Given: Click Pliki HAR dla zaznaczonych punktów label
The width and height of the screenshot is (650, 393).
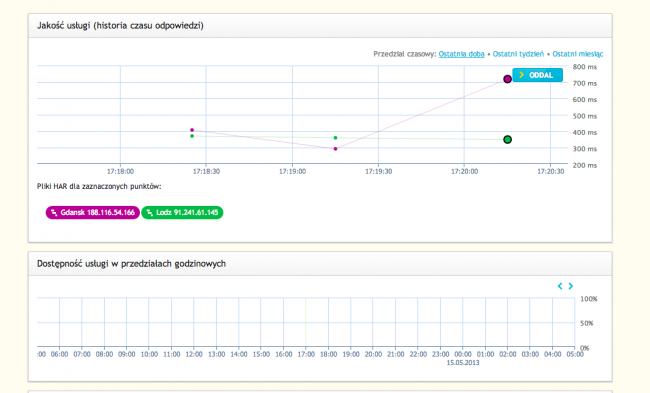Looking at the screenshot, I should coord(99,187).
